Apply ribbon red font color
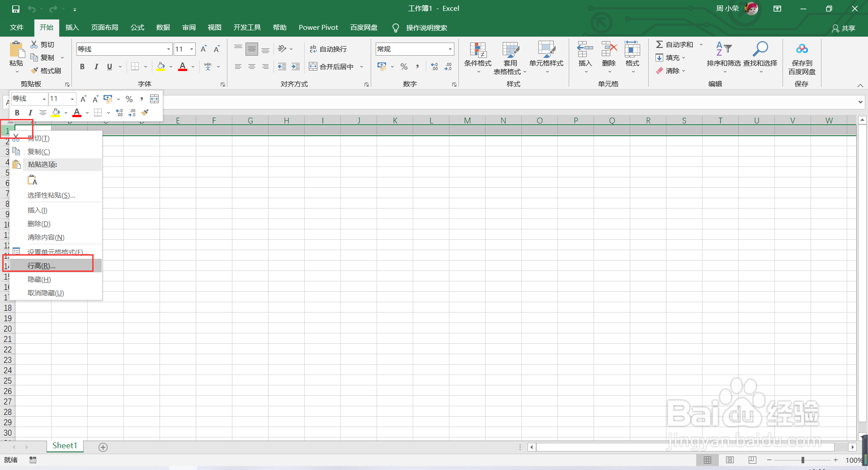 183,66
